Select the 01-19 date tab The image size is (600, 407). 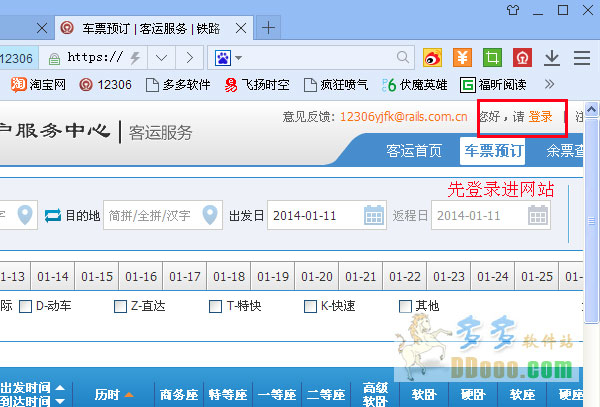click(273, 276)
